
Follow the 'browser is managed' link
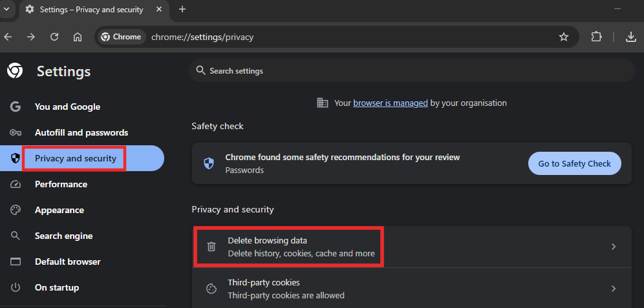coord(391,103)
